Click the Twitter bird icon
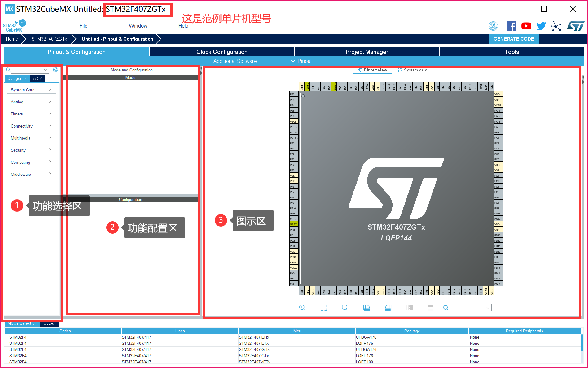The height and width of the screenshot is (368, 588). (541, 26)
